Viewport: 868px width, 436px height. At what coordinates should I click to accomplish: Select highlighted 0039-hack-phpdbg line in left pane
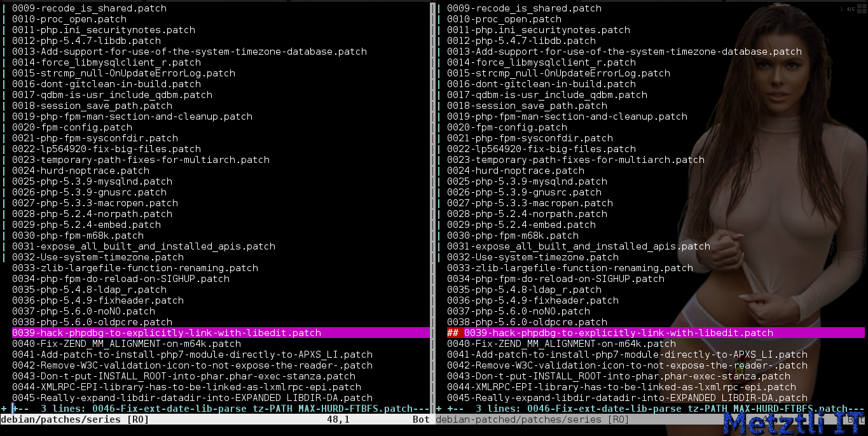click(x=221, y=333)
